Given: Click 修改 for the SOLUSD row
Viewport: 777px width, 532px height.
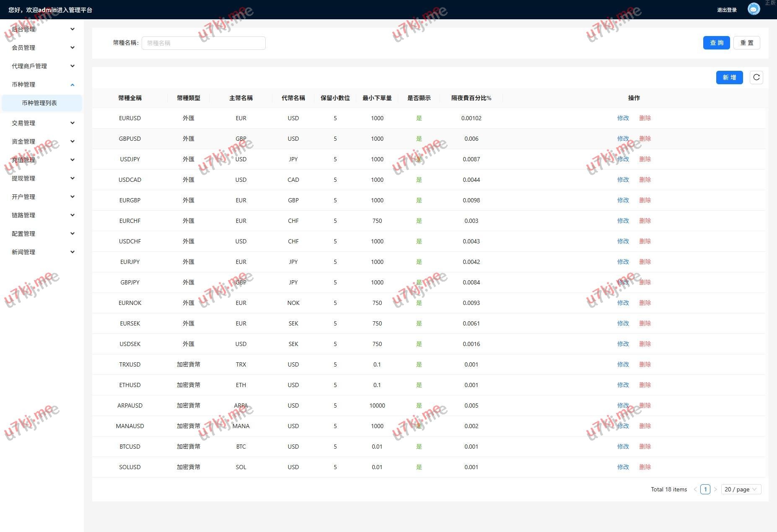Looking at the screenshot, I should [623, 467].
